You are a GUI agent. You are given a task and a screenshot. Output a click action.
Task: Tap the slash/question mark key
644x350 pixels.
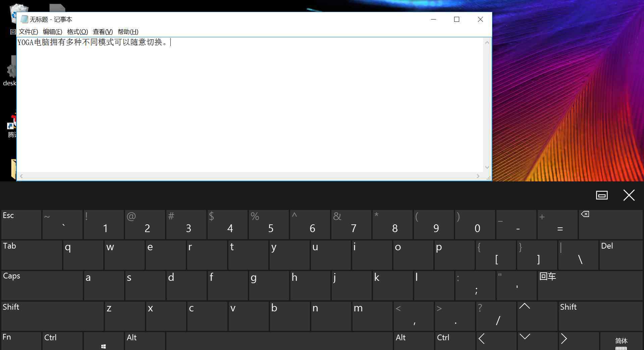(x=496, y=316)
